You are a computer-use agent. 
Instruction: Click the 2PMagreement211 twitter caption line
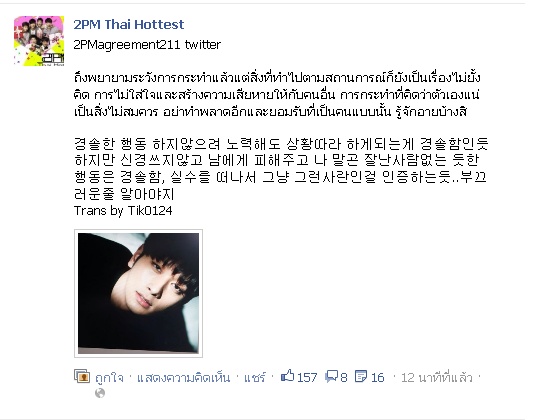[x=147, y=44]
